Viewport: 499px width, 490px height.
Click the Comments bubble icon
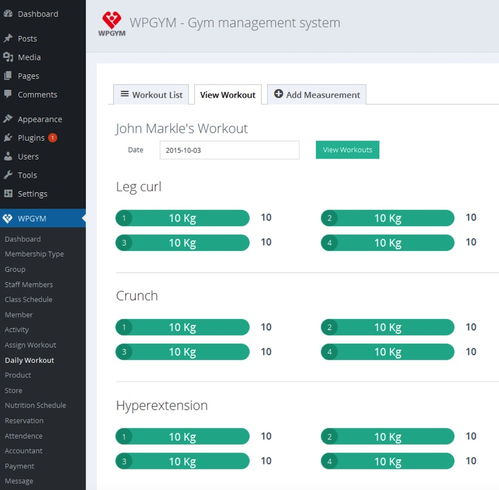click(x=8, y=94)
